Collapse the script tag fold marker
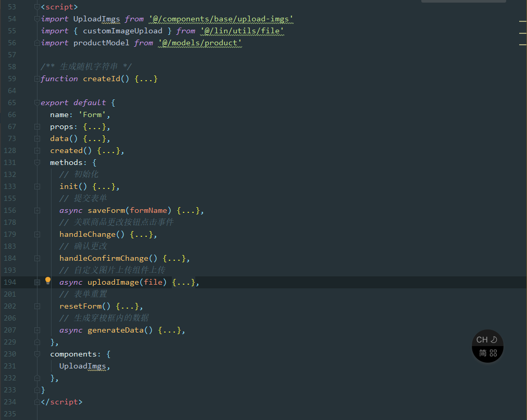Image resolution: width=527 pixels, height=420 pixels. [x=37, y=7]
